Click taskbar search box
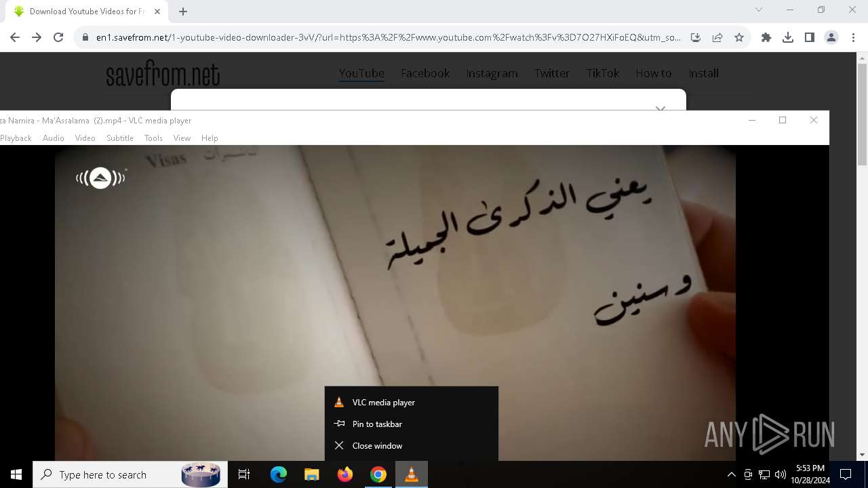Image resolution: width=868 pixels, height=488 pixels. point(129,474)
